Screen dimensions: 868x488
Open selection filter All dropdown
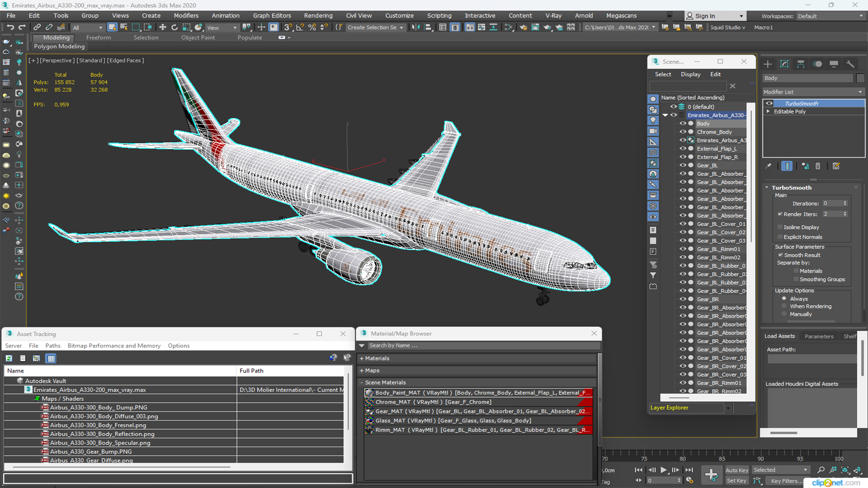point(87,28)
